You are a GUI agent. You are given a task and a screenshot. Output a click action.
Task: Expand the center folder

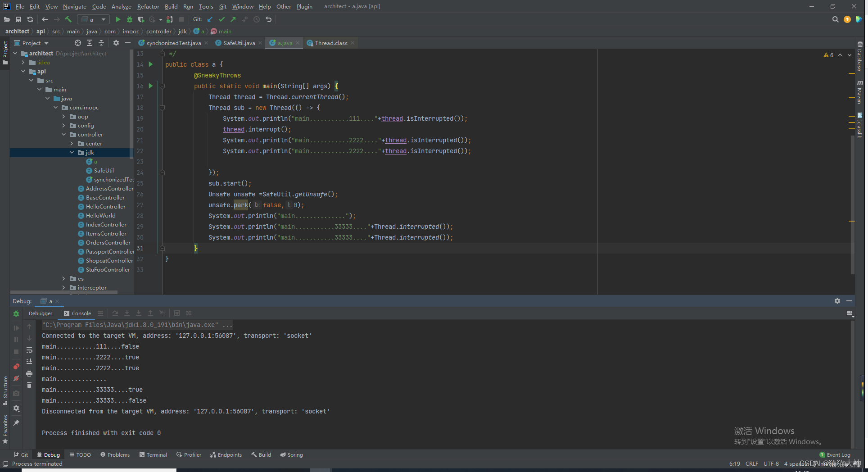click(72, 143)
